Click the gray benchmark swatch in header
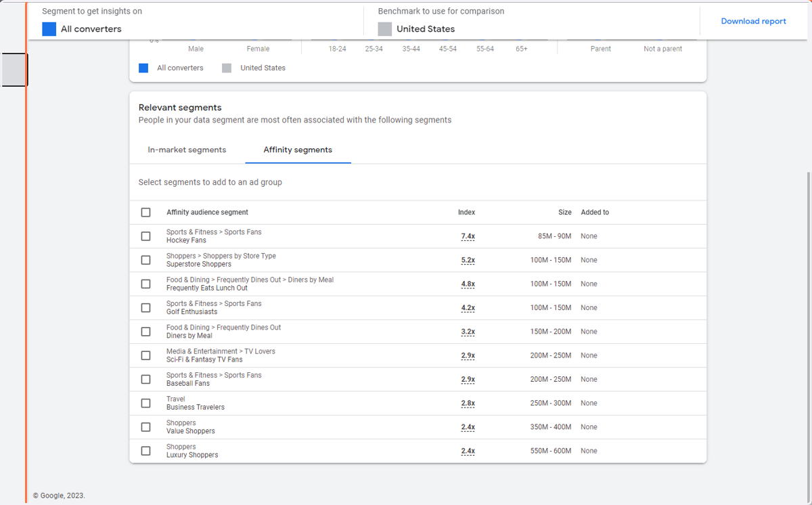 click(x=385, y=29)
